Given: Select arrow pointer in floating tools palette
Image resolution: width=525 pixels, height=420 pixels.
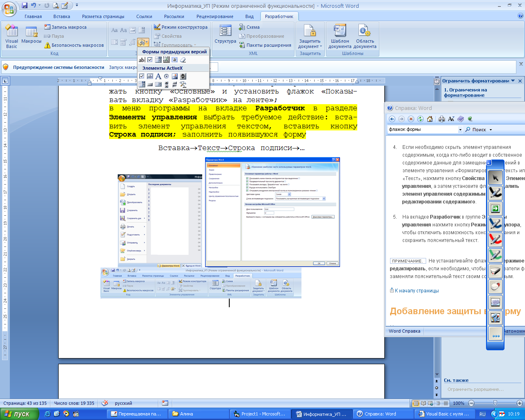Looking at the screenshot, I should coord(495,177).
